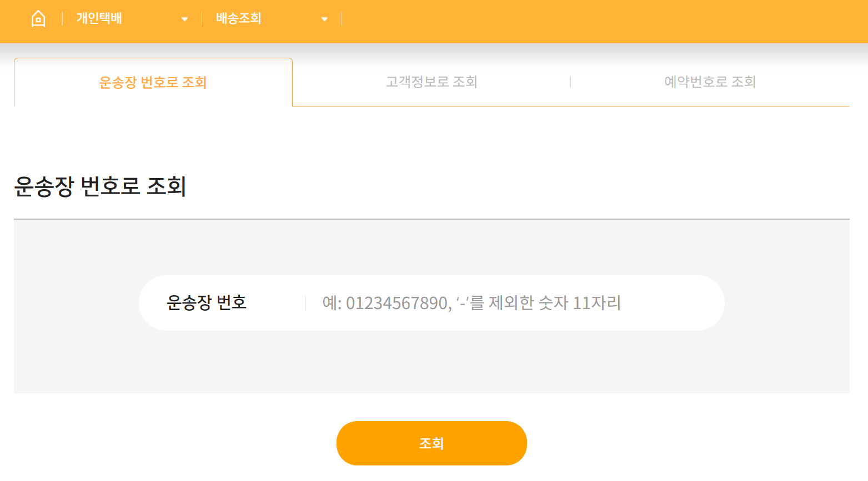Open the 고객정보로 조회 search option
868x481 pixels.
(432, 82)
